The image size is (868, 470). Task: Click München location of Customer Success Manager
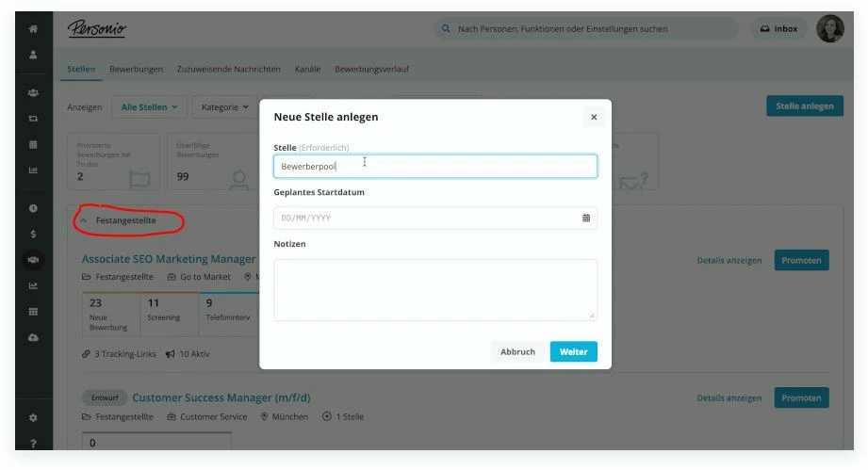285,417
